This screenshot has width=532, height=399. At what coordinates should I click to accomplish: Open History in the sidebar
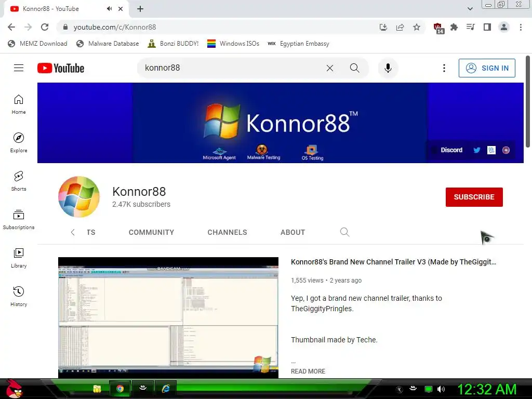point(19,296)
